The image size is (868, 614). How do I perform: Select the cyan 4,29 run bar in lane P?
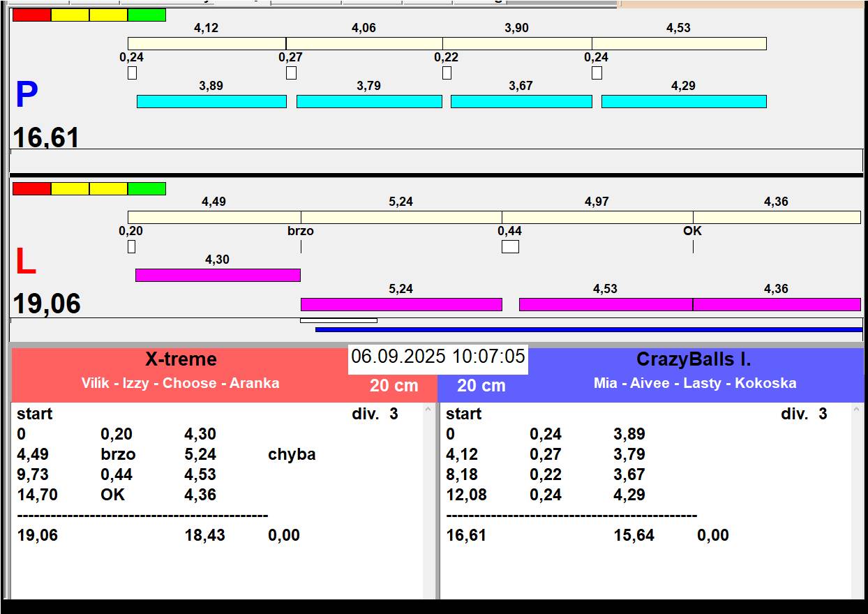(x=684, y=101)
